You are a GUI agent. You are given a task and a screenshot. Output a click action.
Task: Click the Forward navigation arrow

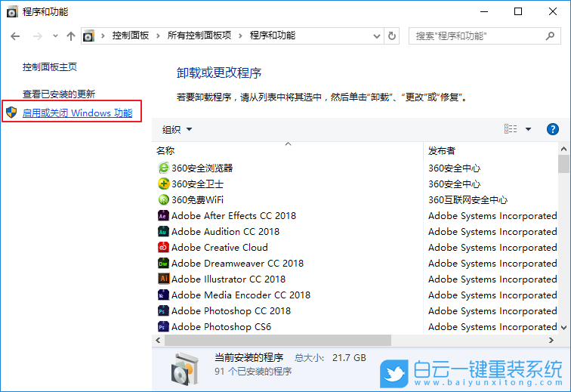pyautogui.click(x=38, y=36)
